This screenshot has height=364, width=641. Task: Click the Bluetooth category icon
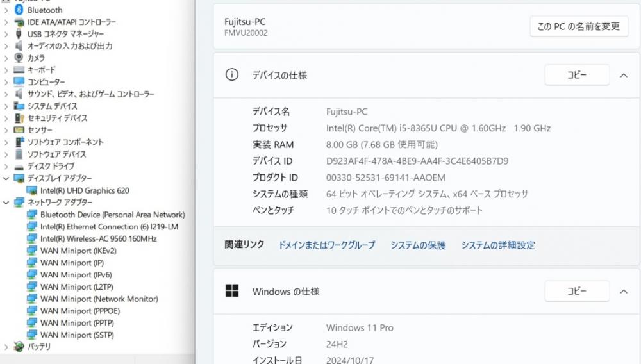(x=19, y=10)
